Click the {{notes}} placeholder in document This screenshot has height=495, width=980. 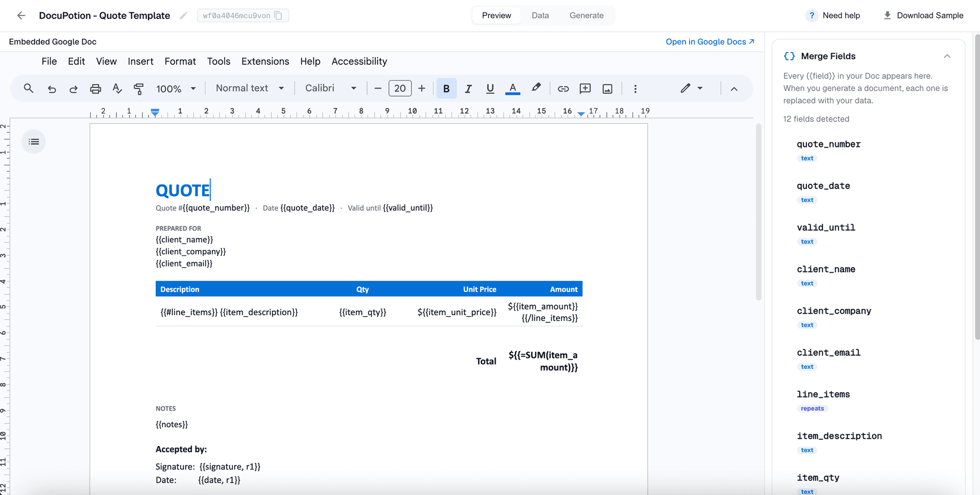[171, 425]
